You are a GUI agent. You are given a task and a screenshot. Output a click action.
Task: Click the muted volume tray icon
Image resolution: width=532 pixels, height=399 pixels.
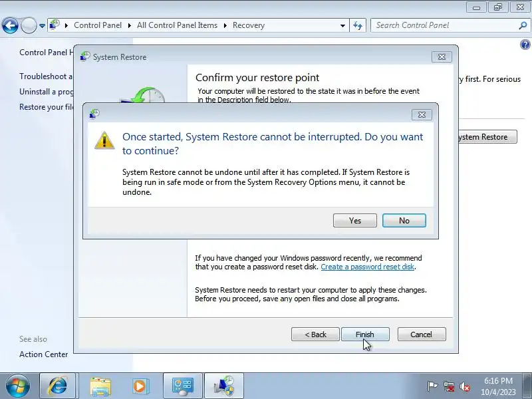click(x=465, y=386)
